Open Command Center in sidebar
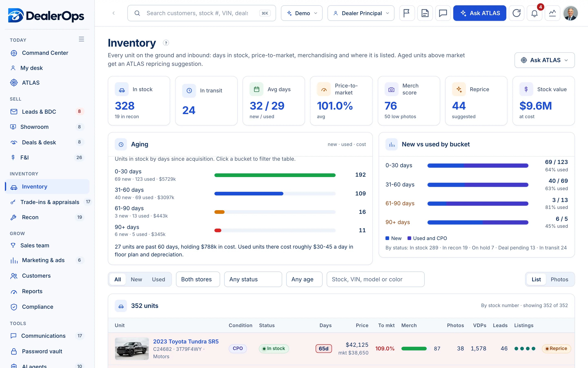This screenshot has height=368, width=588. 47,53
